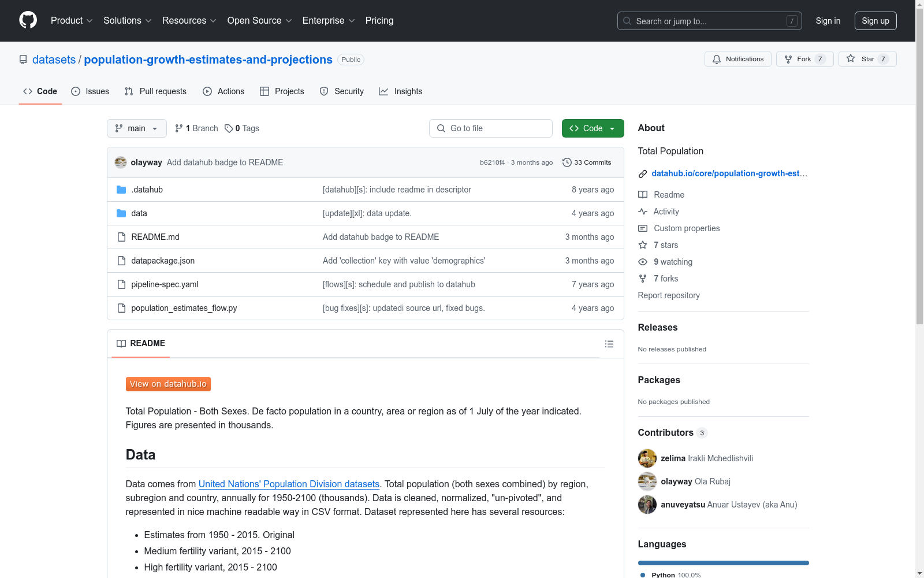924x578 pixels.
Task: Open United Nations' Population Division datasets link
Action: (289, 484)
